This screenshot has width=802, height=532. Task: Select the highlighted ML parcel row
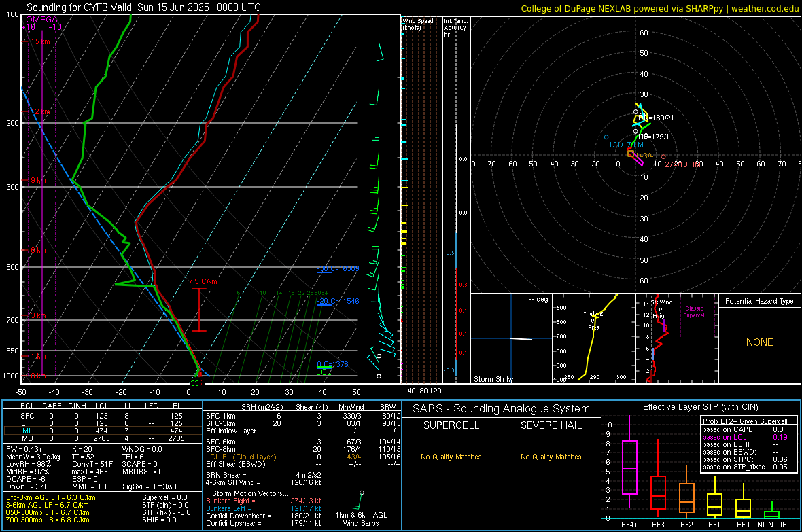101,431
